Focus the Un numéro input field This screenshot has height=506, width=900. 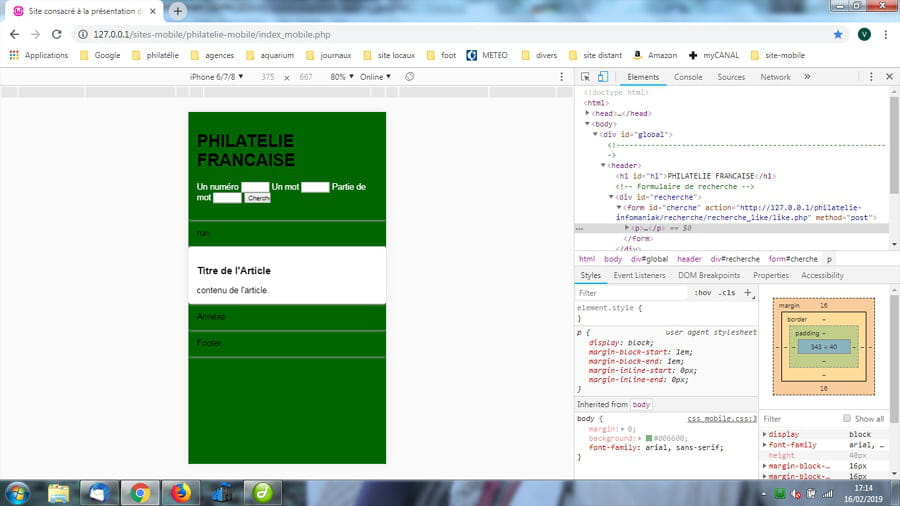point(255,187)
